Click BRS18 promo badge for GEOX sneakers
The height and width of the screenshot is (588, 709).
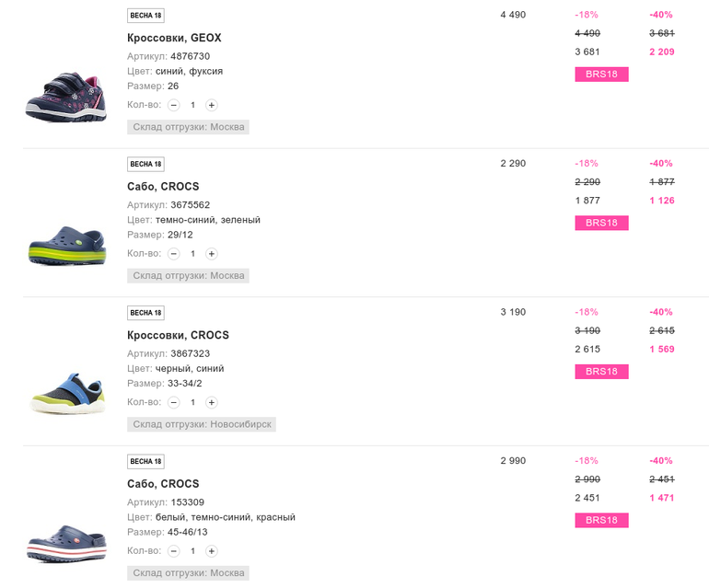[601, 75]
